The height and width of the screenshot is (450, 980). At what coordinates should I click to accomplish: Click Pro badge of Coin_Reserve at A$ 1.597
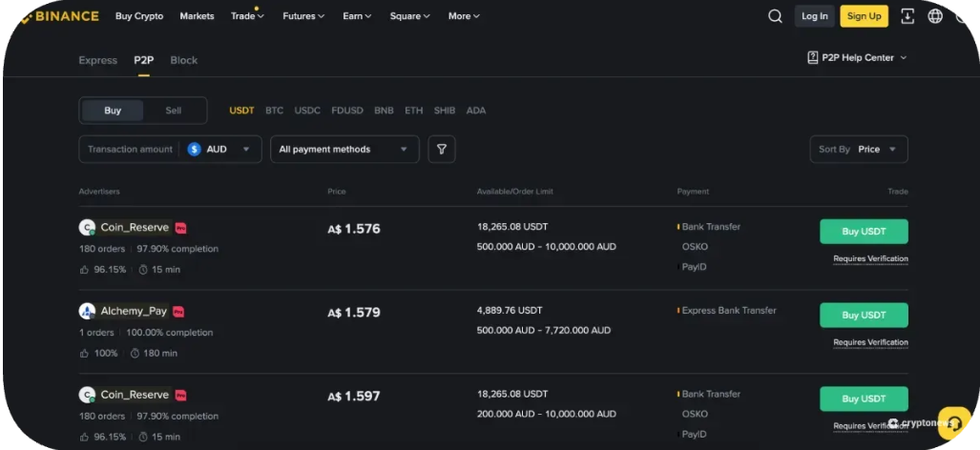[x=180, y=395]
